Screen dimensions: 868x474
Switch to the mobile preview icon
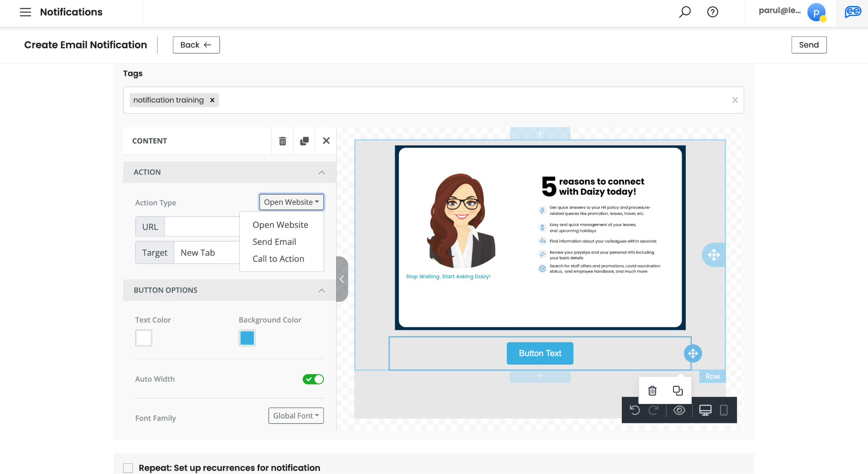pos(723,410)
